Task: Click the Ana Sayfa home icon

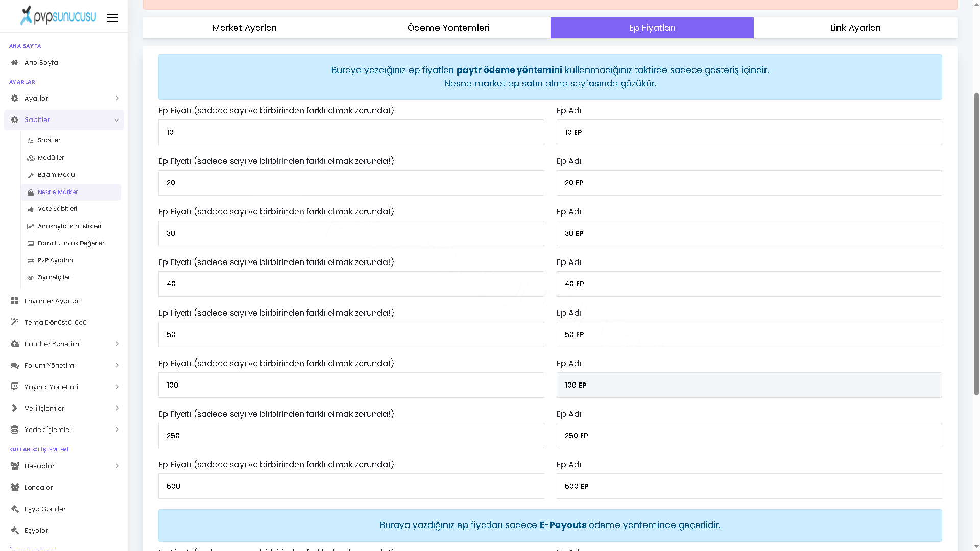Action: (14, 63)
